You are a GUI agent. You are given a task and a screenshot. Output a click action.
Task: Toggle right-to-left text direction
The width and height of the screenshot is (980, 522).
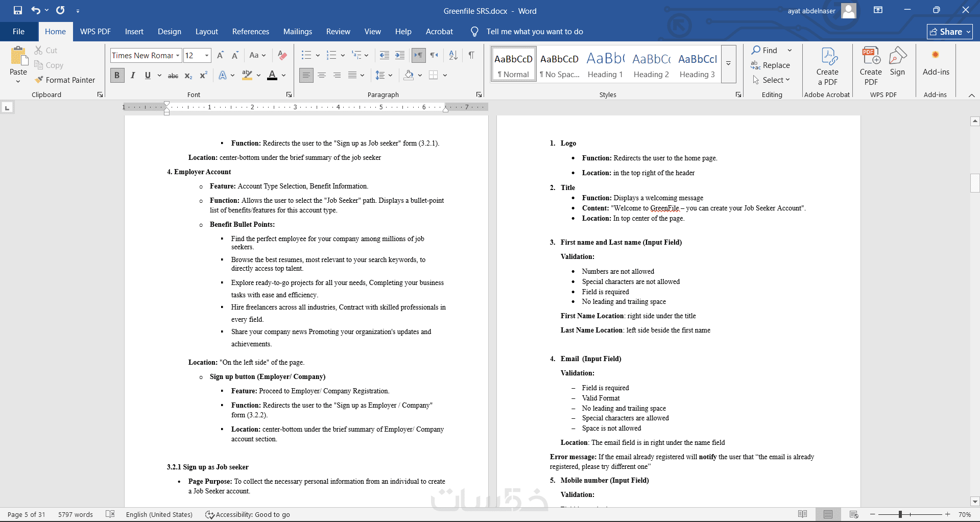tap(434, 55)
